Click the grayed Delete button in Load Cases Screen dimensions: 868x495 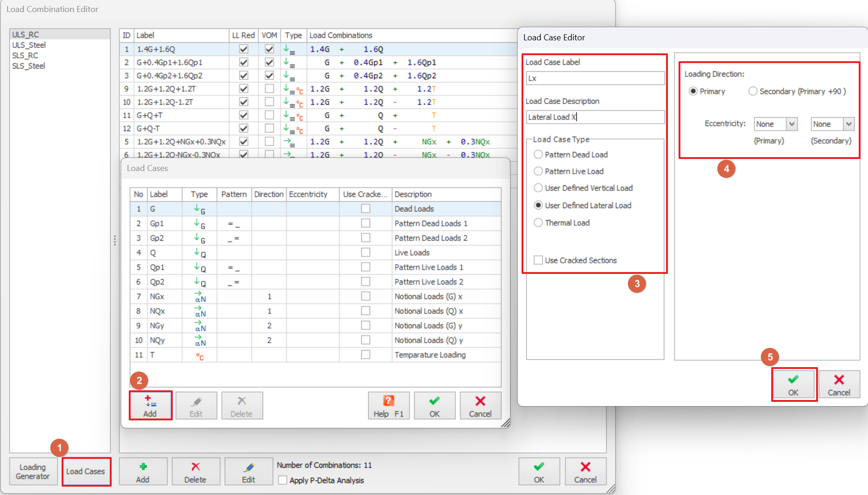pos(241,406)
